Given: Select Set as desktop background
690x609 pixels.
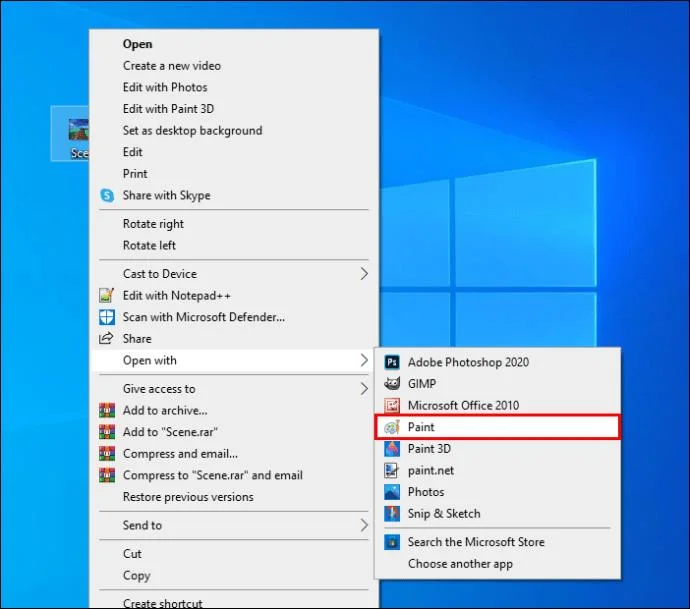Looking at the screenshot, I should 192,131.
